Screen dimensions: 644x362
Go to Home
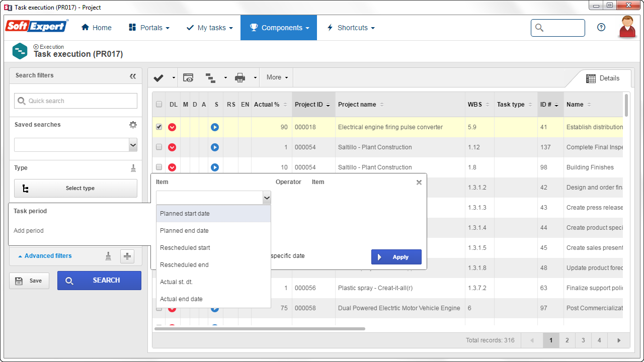tap(96, 28)
